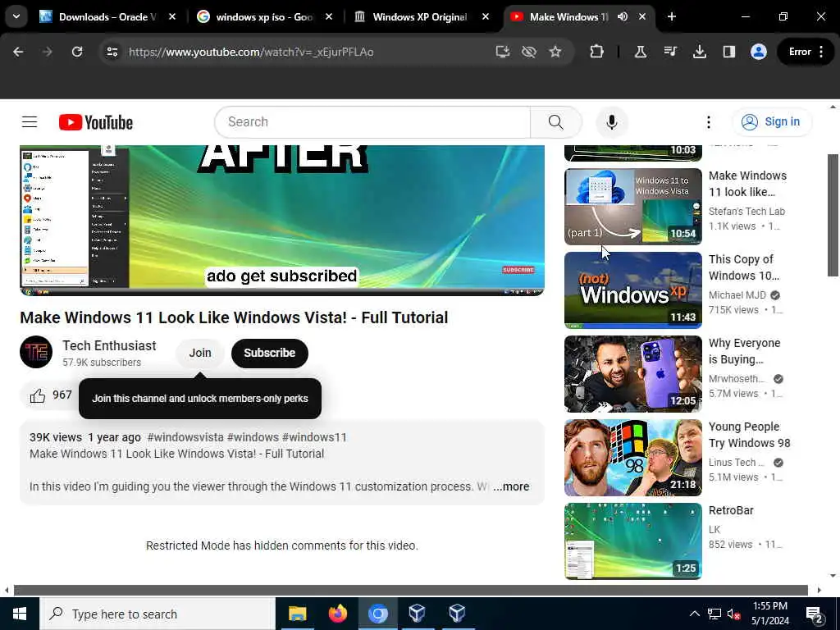Close the Windows XP Original tab

click(486, 16)
